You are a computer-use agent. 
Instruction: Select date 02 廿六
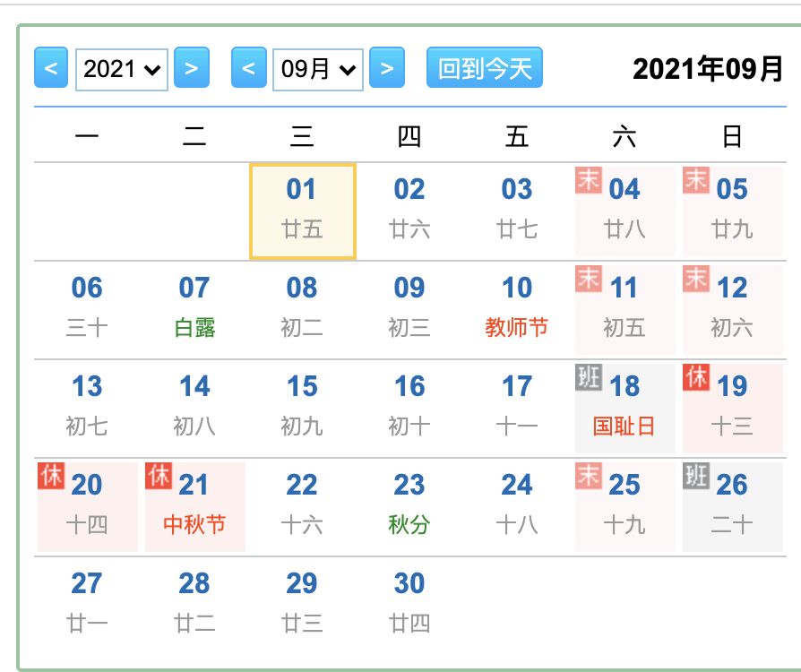pos(409,211)
